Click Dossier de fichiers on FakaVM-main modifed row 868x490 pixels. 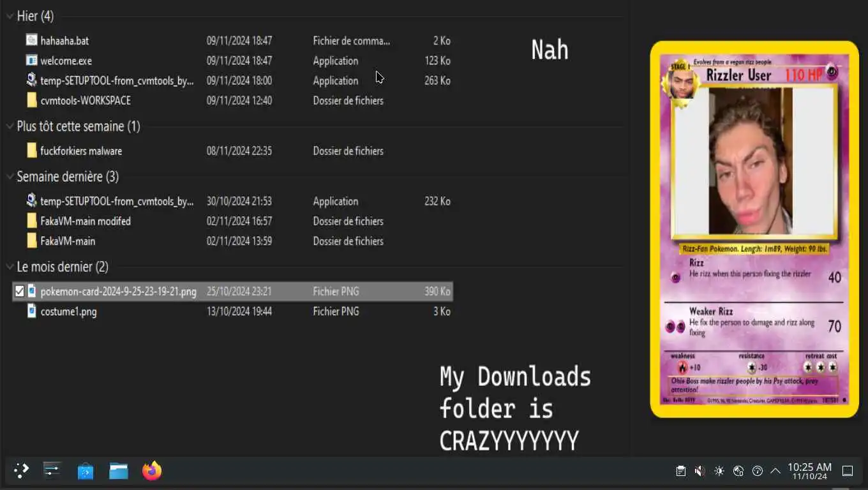pyautogui.click(x=348, y=221)
